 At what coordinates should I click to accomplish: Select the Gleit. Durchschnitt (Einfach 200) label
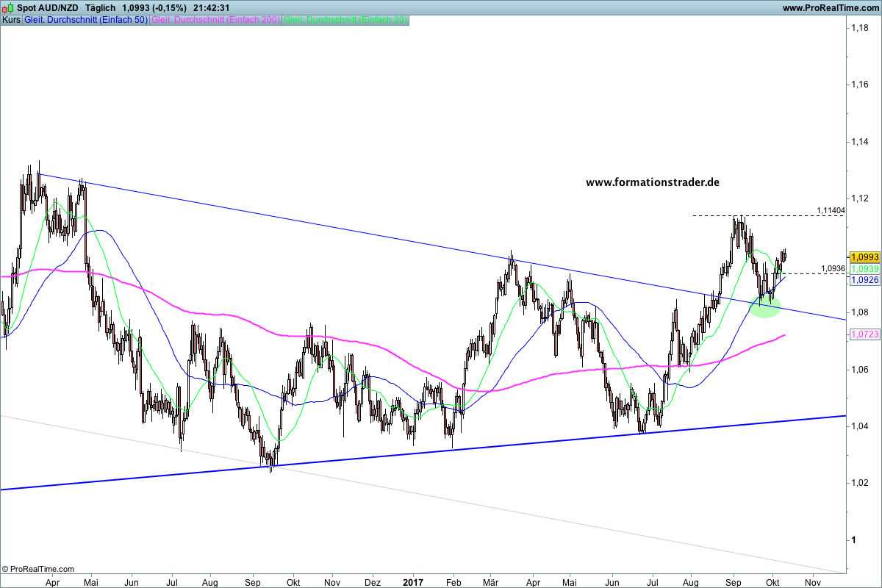215,20
